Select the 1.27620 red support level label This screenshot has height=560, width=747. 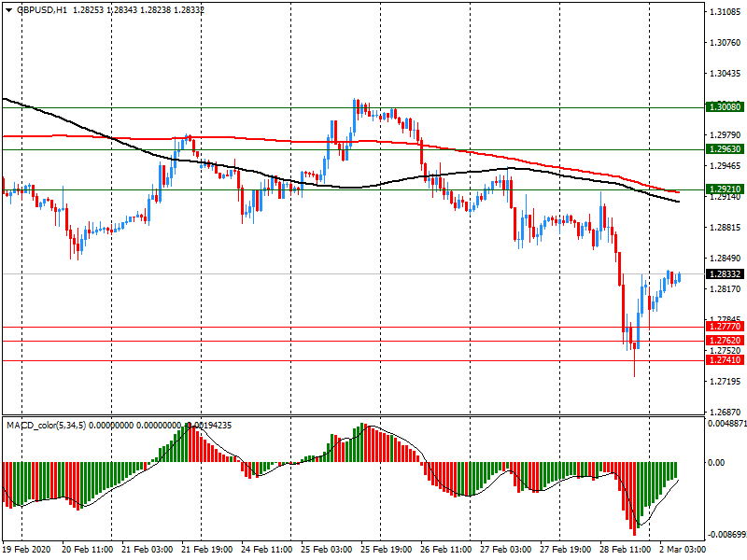725,342
